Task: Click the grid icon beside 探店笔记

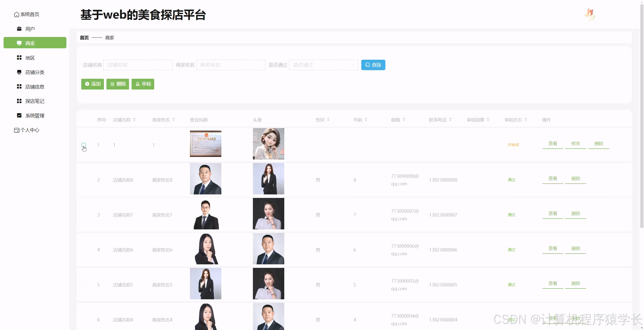Action: (19, 101)
